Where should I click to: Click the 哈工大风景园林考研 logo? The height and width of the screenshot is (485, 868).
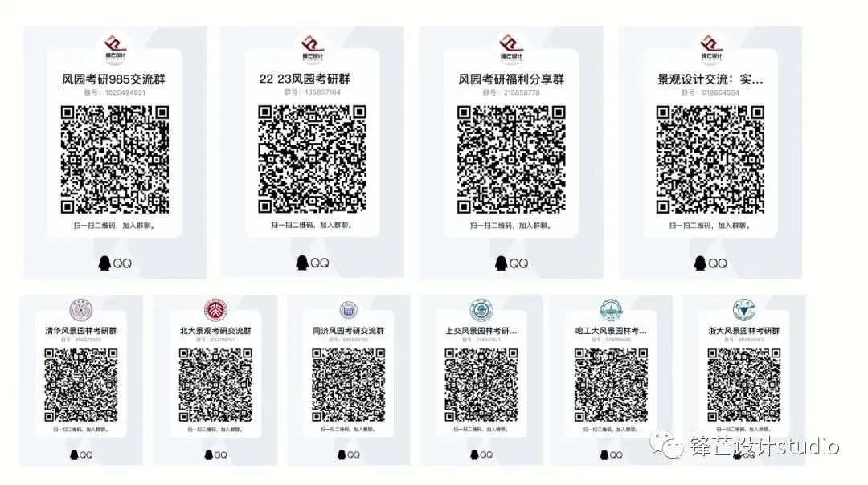point(611,310)
